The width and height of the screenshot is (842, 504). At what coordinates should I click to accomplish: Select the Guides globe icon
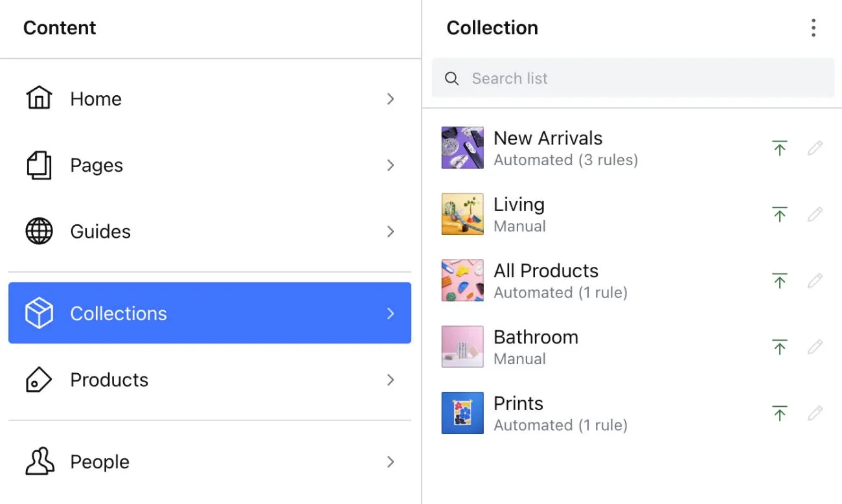pos(39,231)
